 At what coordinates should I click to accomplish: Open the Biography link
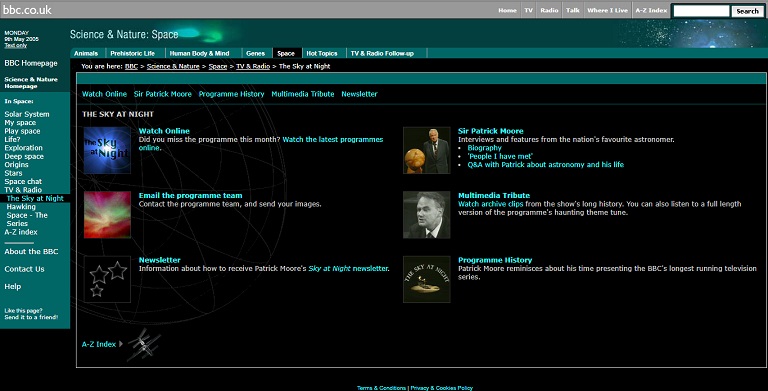click(484, 148)
